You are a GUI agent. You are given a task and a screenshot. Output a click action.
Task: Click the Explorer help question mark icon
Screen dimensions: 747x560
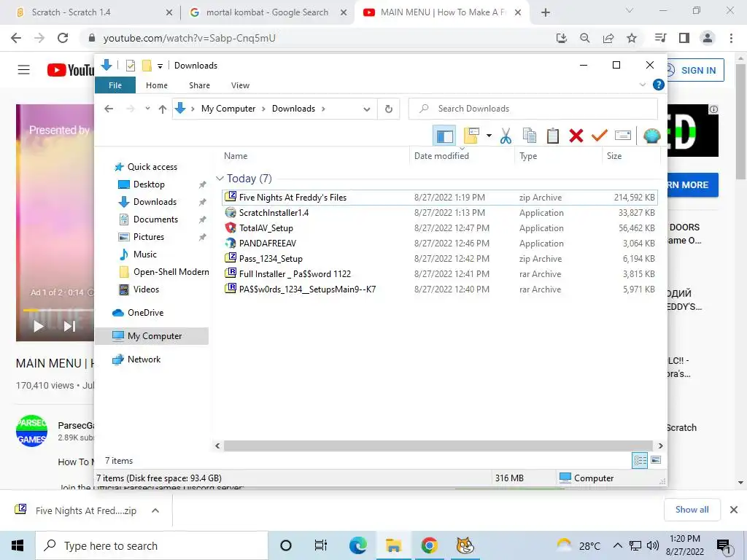(659, 85)
